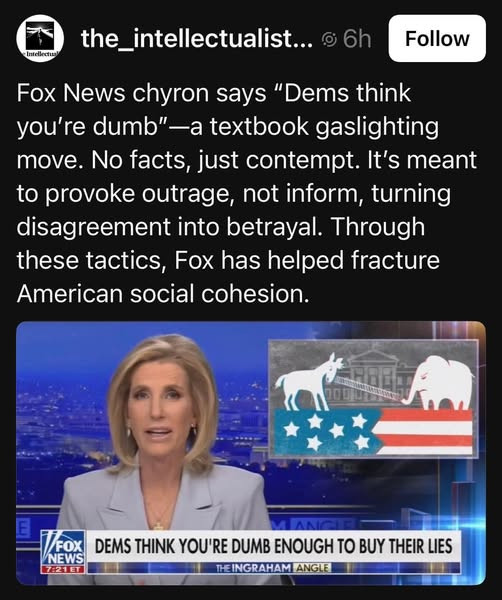Click the post text starting "Fox News chyron says"
502x600 pixels.
247,193
